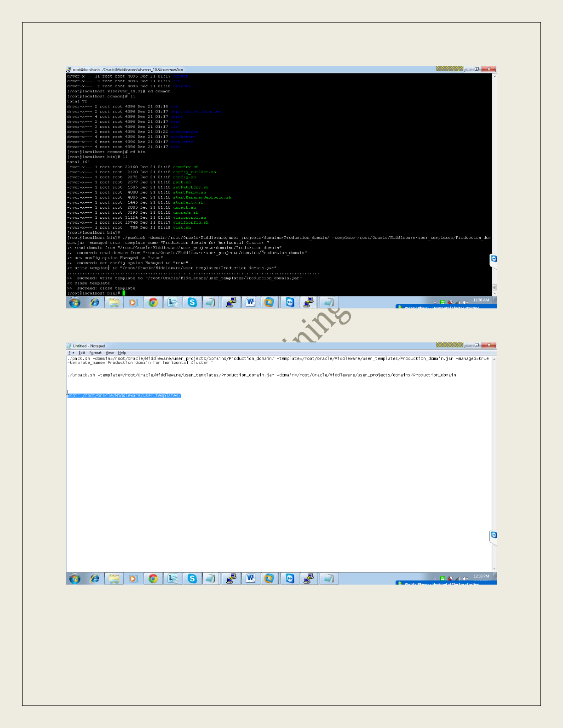Viewport: 563px width, 728px height.
Task: Click the up arrow of Notepad's vertical scrollbar
Action: tap(494, 359)
